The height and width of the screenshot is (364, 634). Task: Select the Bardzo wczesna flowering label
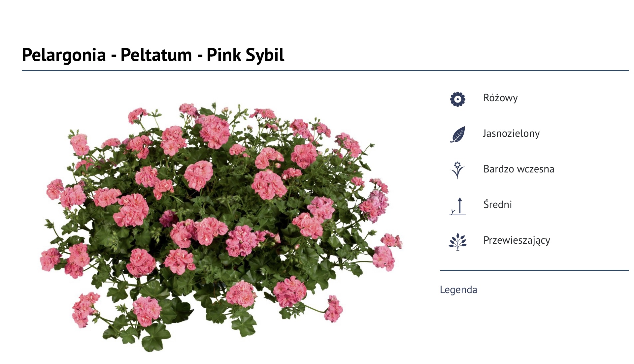[518, 169]
